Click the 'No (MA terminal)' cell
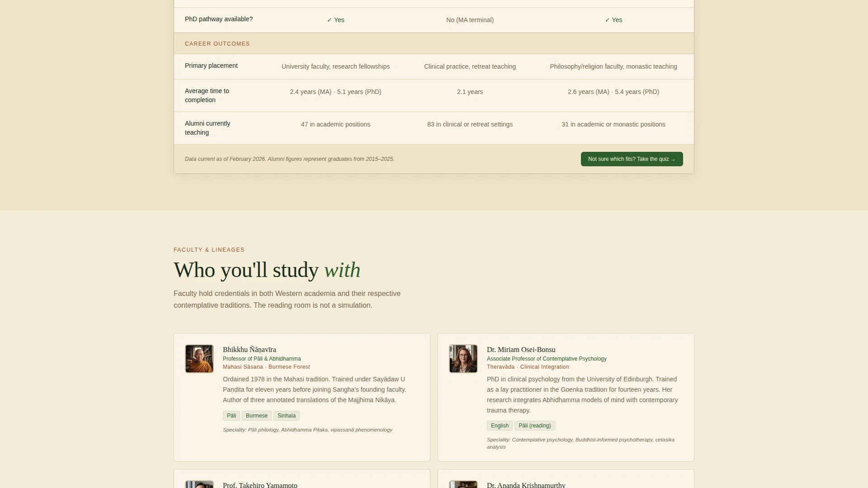Viewport: 868px width, 488px height. (x=470, y=20)
